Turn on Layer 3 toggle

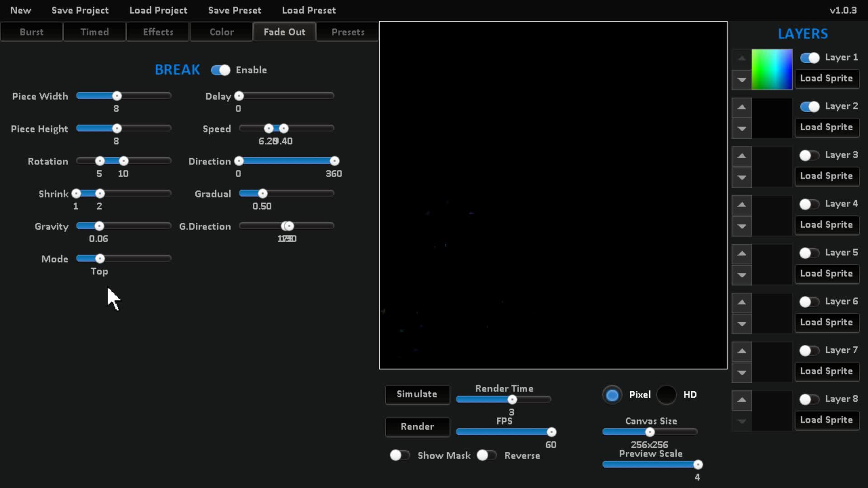click(809, 155)
